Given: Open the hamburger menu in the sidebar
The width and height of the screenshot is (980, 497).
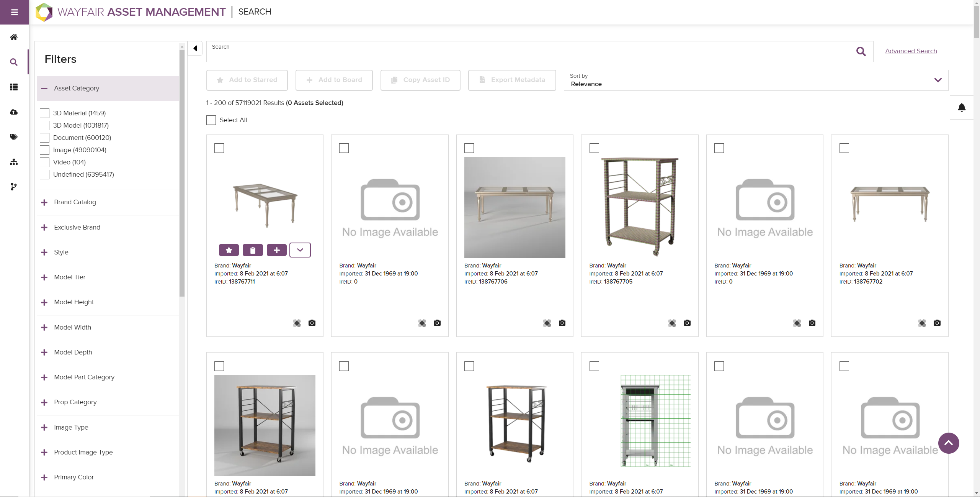Looking at the screenshot, I should pos(14,12).
